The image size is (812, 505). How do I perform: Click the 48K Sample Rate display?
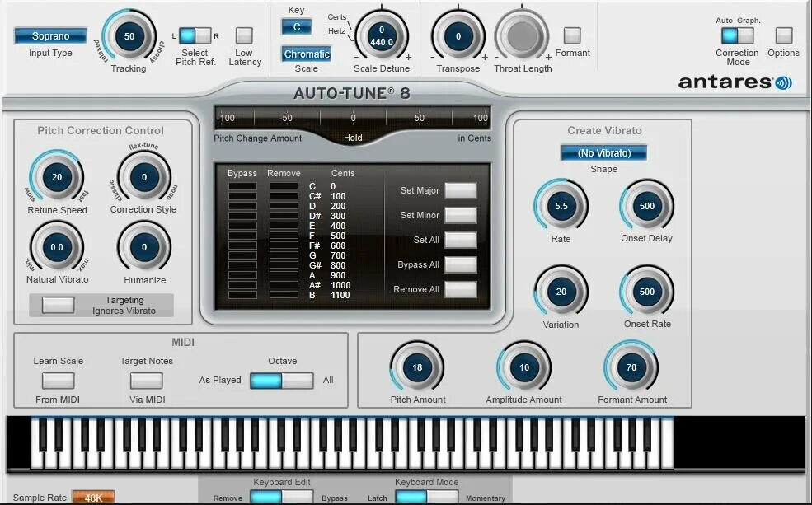(93, 498)
